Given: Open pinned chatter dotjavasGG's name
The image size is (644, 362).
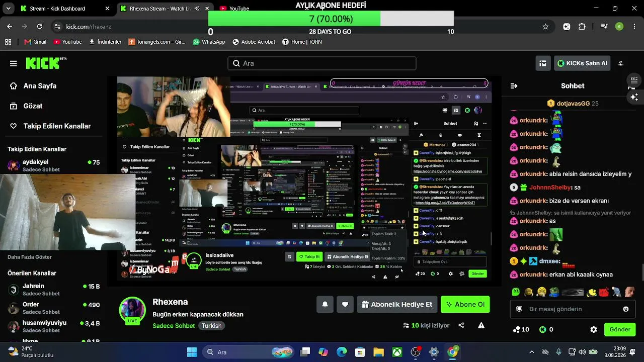Looking at the screenshot, I should 573,103.
